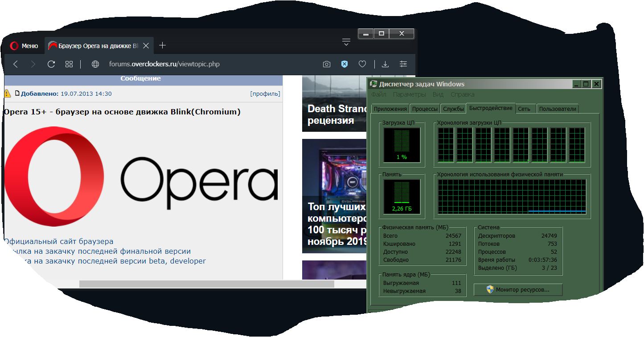The image size is (644, 337).
Task: Click the Свободно value 21176
Action: point(453,260)
